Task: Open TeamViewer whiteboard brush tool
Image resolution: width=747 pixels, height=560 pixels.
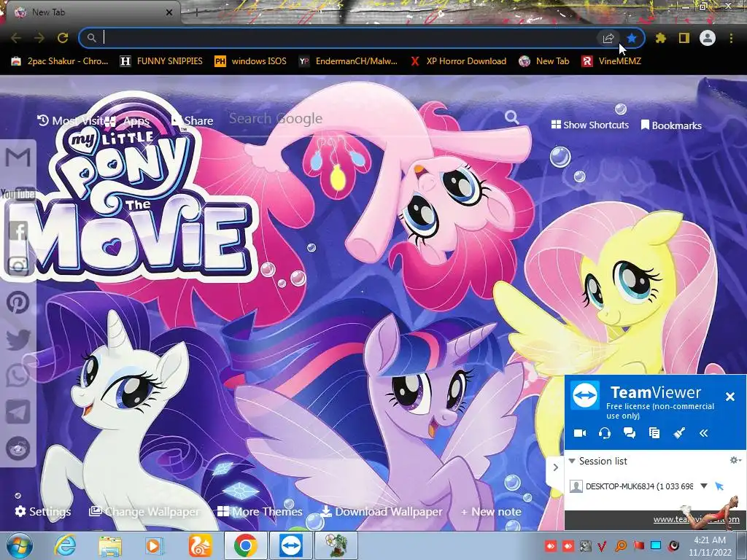Action: pos(679,433)
